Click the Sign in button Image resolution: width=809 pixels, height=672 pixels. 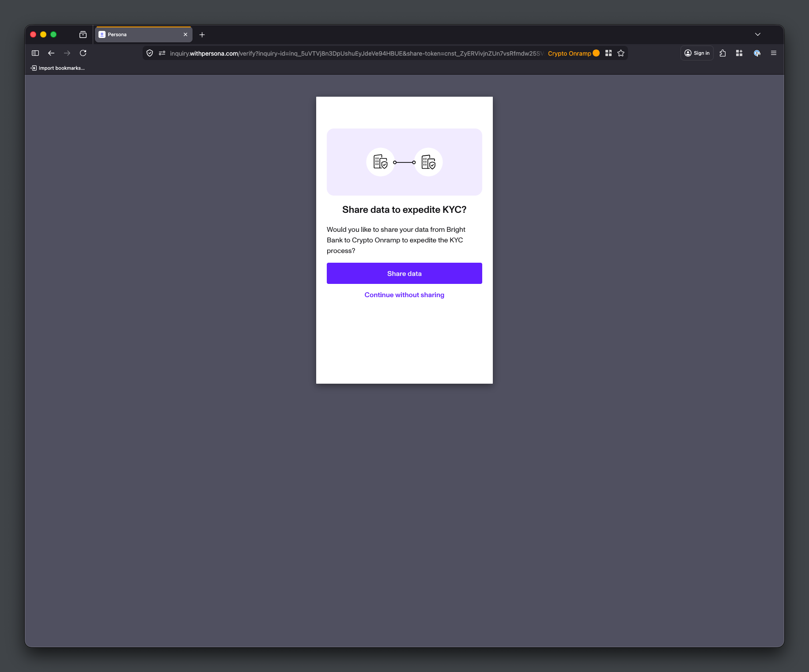pos(697,53)
